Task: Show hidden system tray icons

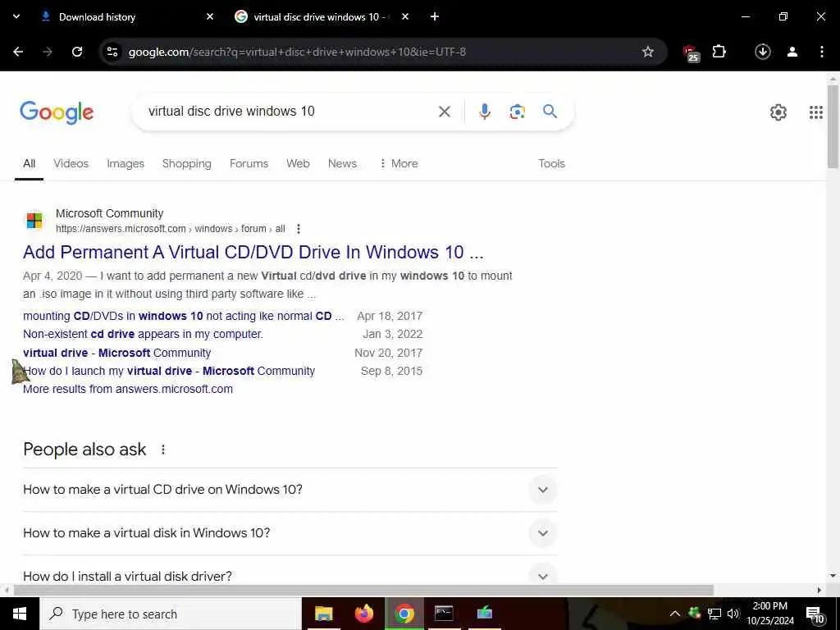Action: pos(675,614)
